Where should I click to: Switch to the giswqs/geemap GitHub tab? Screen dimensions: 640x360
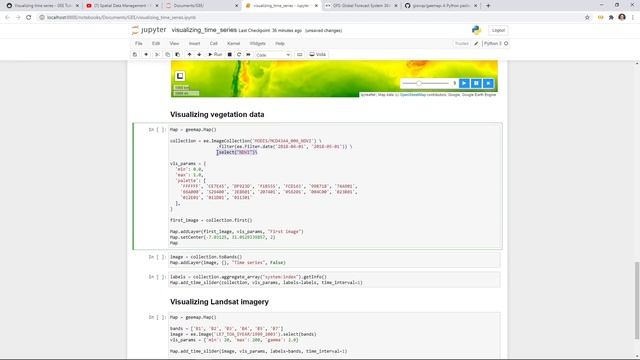coord(441,6)
